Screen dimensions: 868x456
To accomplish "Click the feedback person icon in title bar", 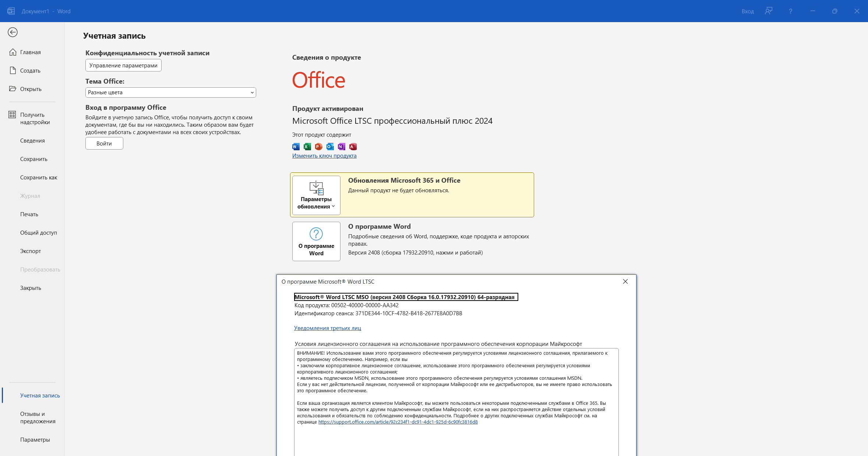I will coord(769,11).
